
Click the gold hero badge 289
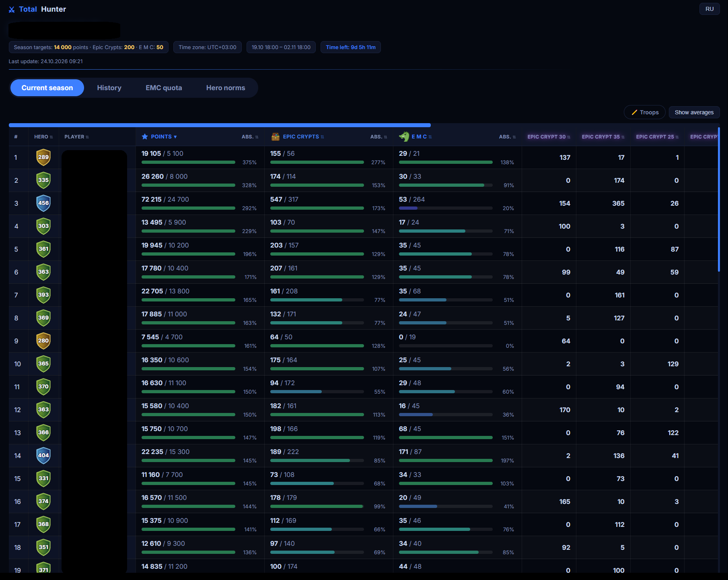[x=43, y=157]
